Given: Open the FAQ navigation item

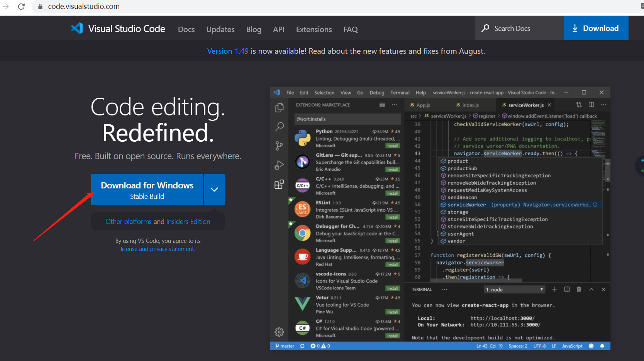Looking at the screenshot, I should click(x=351, y=29).
